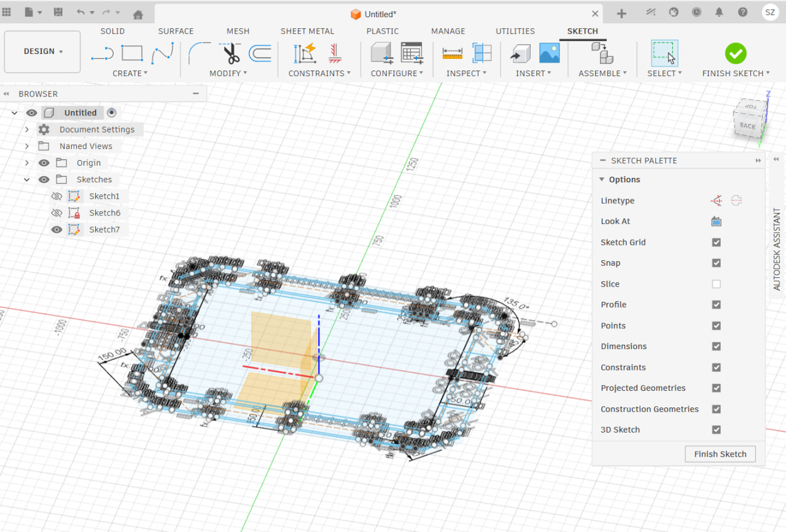Click the BACK face of the ViewCube
Screen dimensions: 786x532
pos(748,126)
